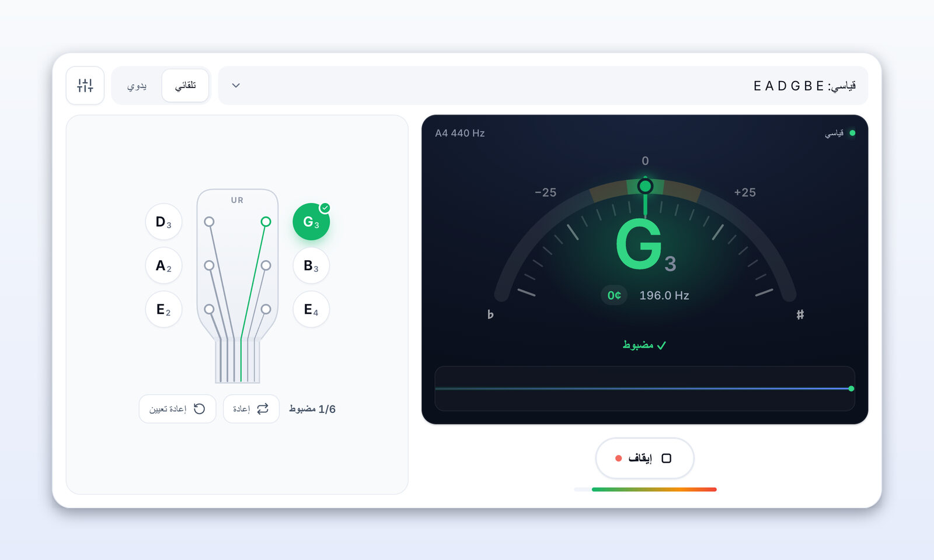This screenshot has height=560, width=934.
Task: Click the 196.0 Hz frequency readout
Action: 664,296
